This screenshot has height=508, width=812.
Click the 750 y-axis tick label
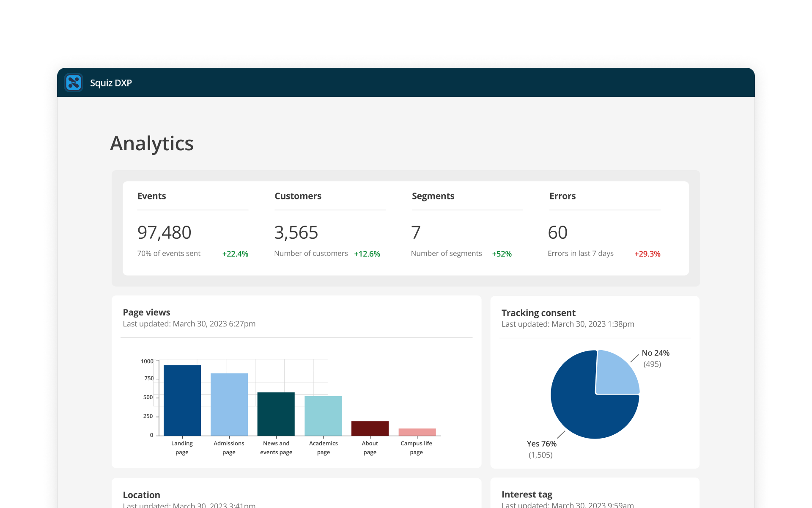[x=149, y=378]
